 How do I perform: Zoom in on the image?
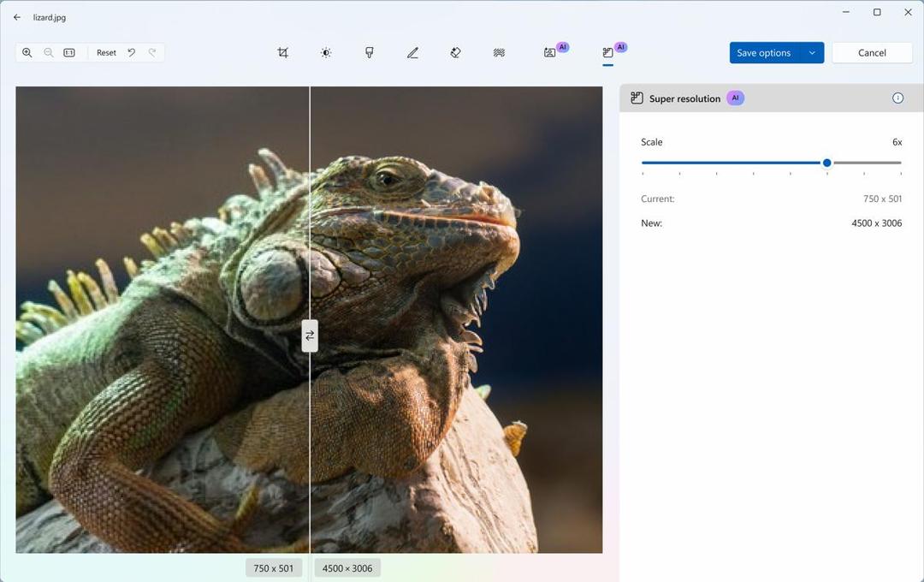pos(27,52)
